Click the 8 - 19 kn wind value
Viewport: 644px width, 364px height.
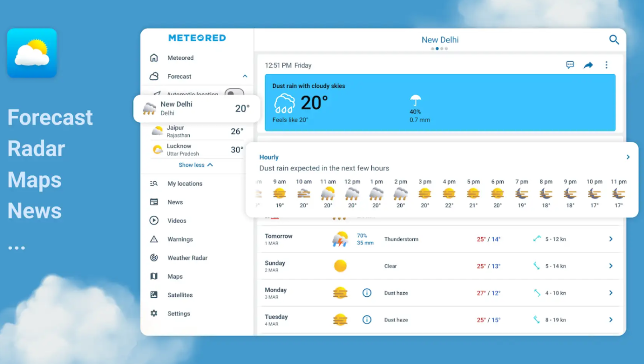click(555, 320)
